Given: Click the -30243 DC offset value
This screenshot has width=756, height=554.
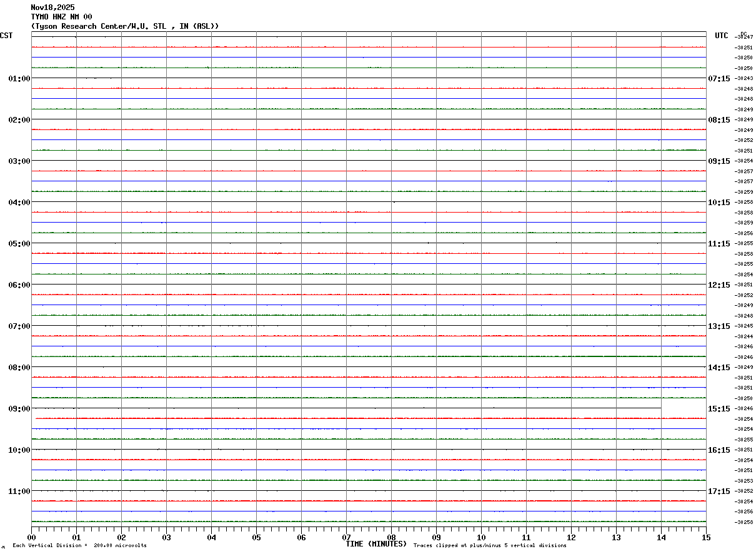Looking at the screenshot, I should (x=744, y=78).
